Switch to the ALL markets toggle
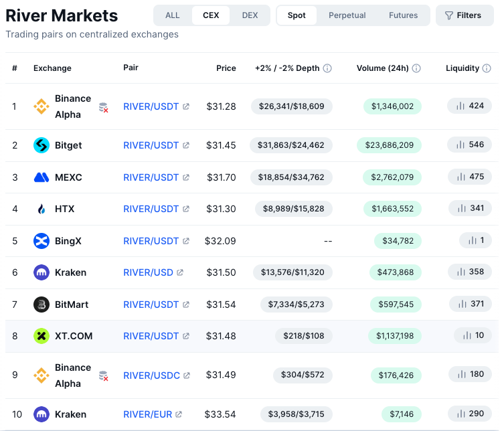 point(173,15)
